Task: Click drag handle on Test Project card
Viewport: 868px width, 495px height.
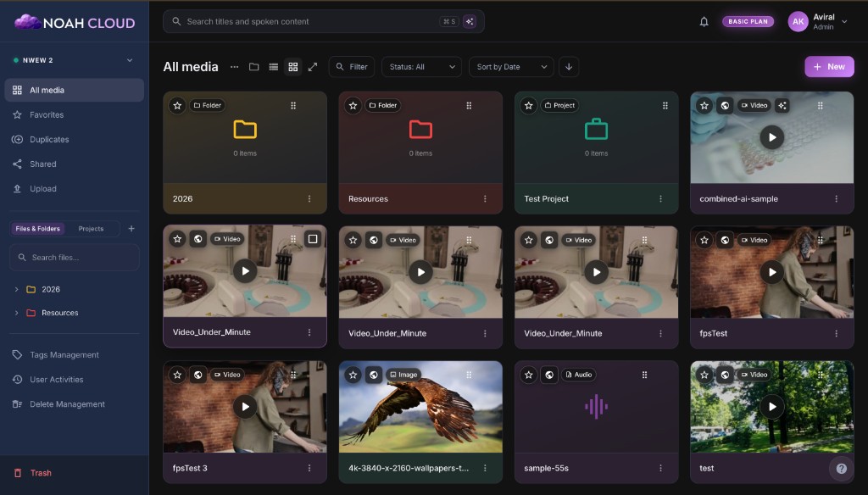Action: [665, 105]
